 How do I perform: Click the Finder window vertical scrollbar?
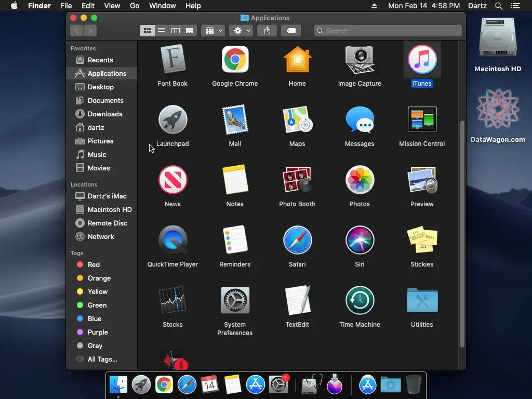click(462, 234)
